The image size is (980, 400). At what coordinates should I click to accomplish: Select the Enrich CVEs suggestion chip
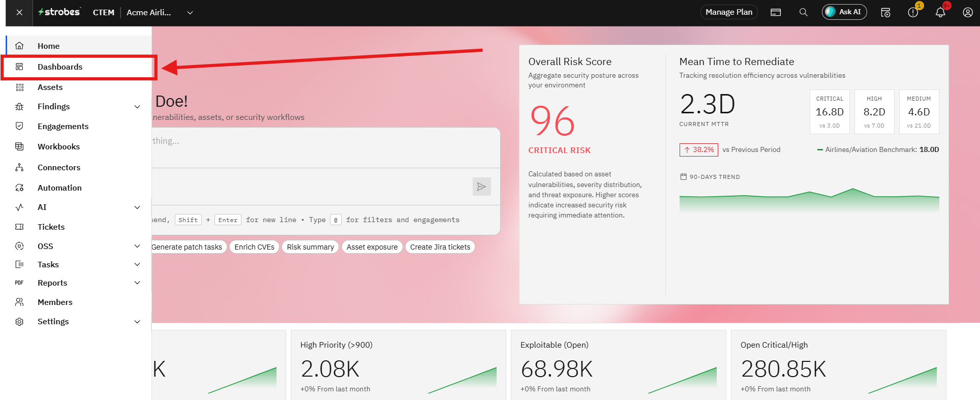[254, 247]
